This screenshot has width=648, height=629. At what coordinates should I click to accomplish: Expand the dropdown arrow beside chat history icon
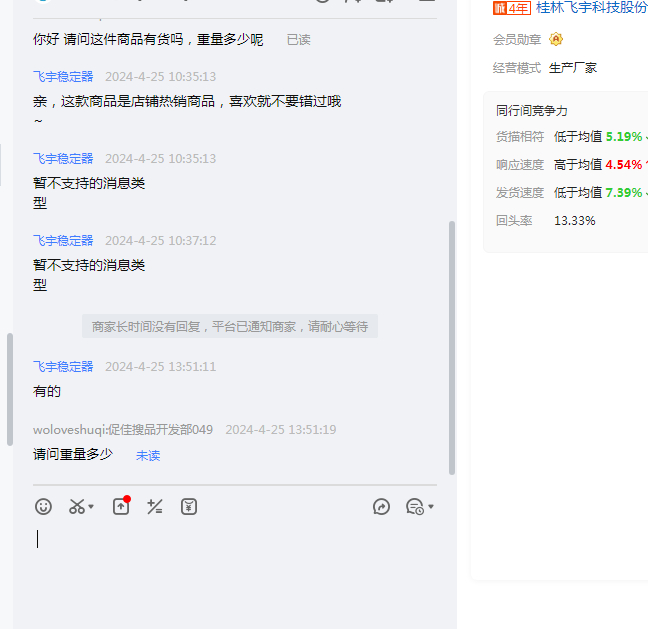pyautogui.click(x=431, y=507)
